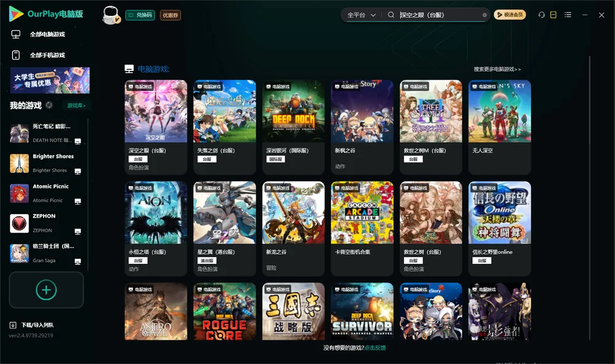Click the OurPlay logo icon

16,14
